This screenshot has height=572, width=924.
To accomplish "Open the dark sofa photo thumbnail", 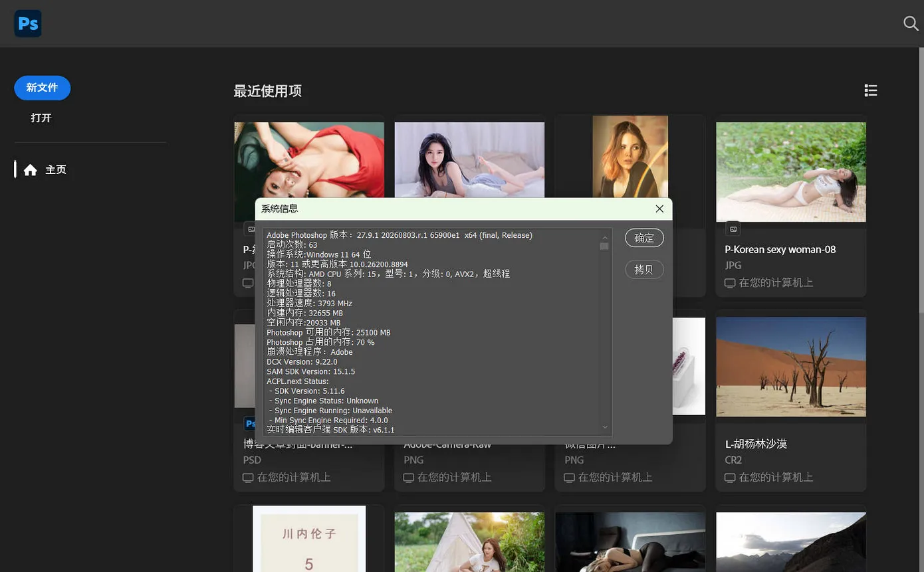I will coord(630,542).
